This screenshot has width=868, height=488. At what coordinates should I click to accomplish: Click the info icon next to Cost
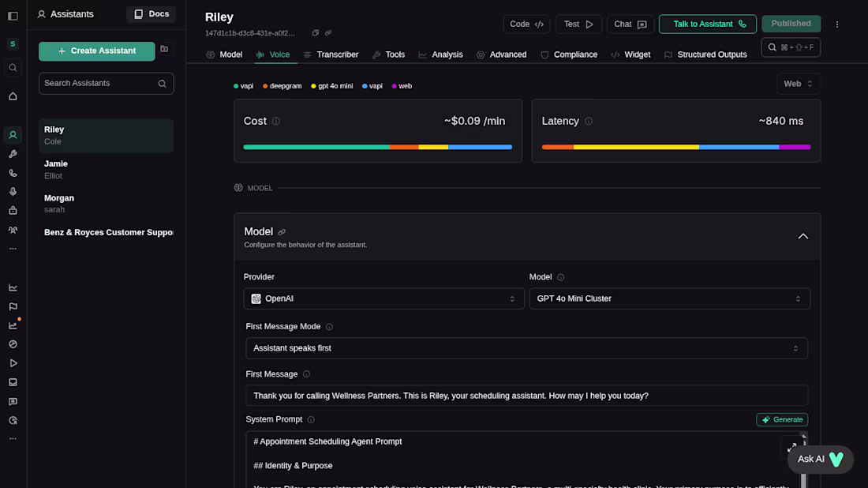tap(275, 122)
